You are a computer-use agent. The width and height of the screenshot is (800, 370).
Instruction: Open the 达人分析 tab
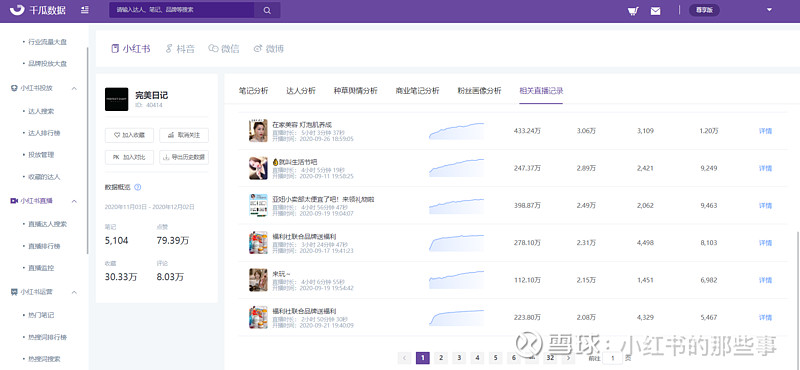(301, 91)
